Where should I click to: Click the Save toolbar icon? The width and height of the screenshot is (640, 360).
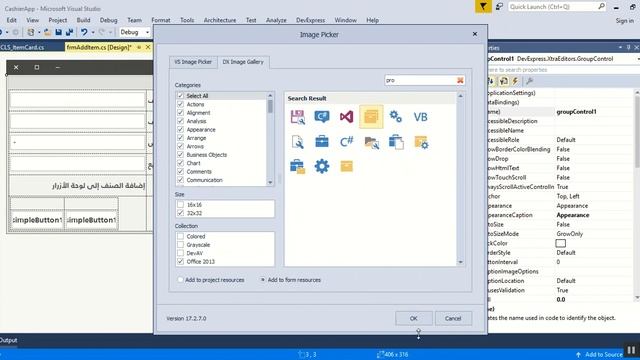coord(58,32)
